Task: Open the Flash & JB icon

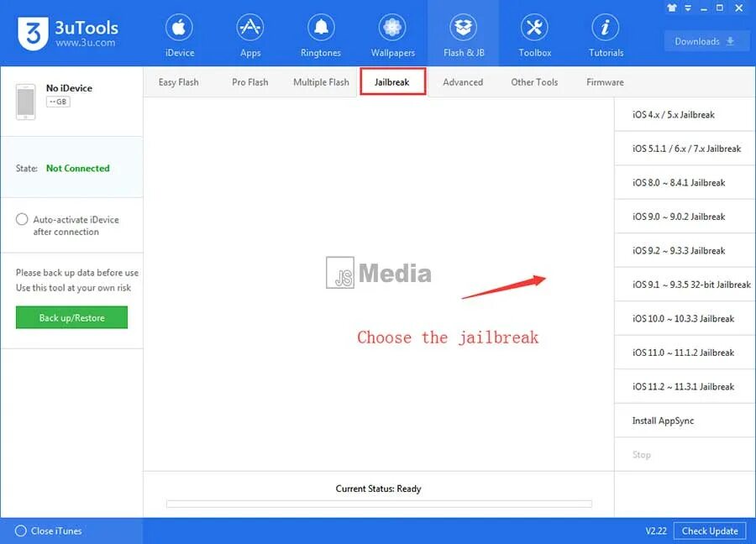Action: pos(464,28)
